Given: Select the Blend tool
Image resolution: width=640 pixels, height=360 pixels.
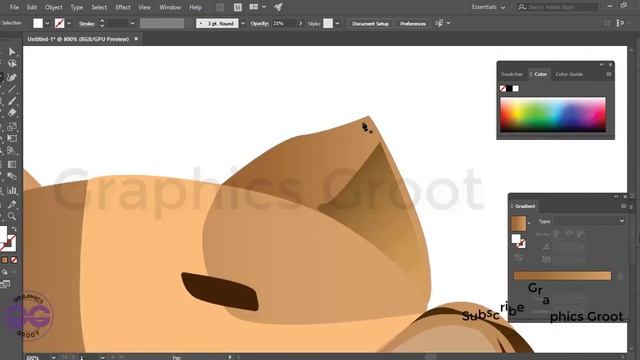Looking at the screenshot, I should click(x=12, y=176).
